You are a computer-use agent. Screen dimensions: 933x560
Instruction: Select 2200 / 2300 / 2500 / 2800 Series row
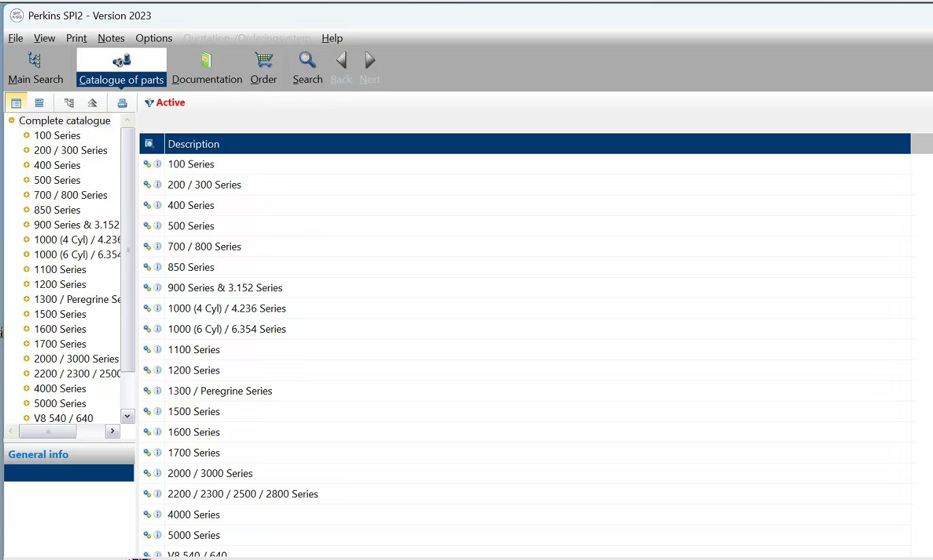[x=242, y=494]
